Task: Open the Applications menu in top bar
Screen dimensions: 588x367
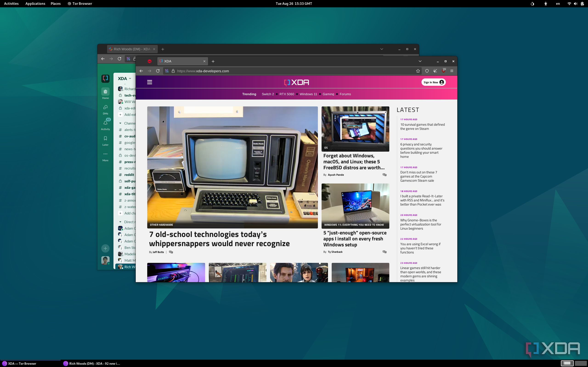Action: click(x=35, y=4)
